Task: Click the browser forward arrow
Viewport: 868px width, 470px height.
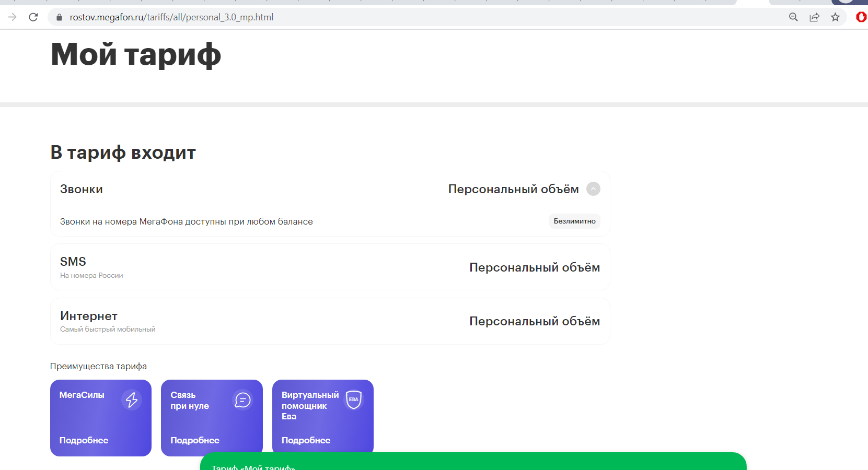Action: 13,17
